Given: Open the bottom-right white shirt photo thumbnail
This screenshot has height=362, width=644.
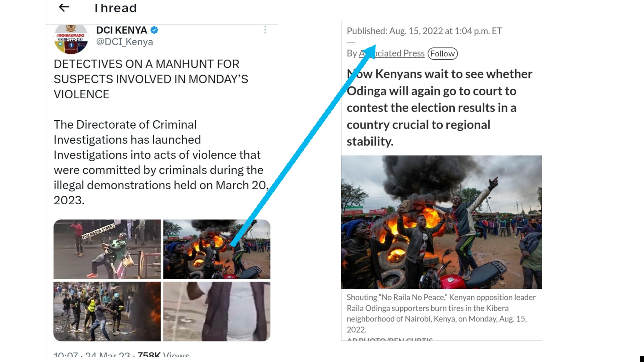Looking at the screenshot, I should click(217, 311).
